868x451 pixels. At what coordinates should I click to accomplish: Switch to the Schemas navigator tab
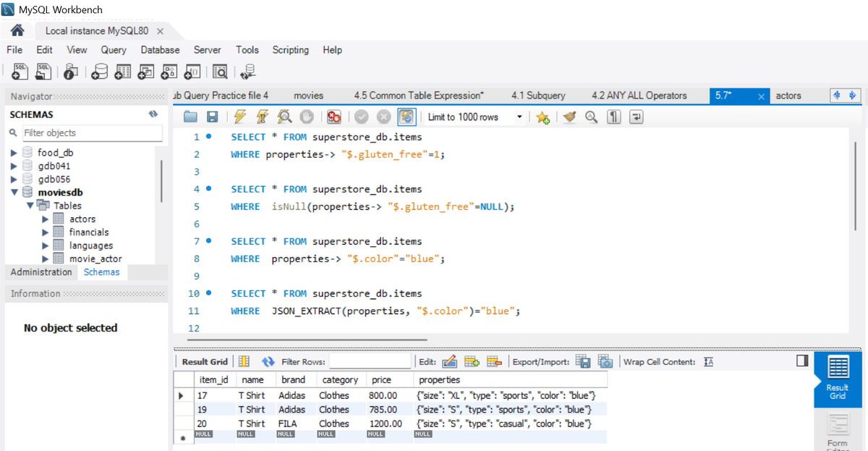coord(102,272)
